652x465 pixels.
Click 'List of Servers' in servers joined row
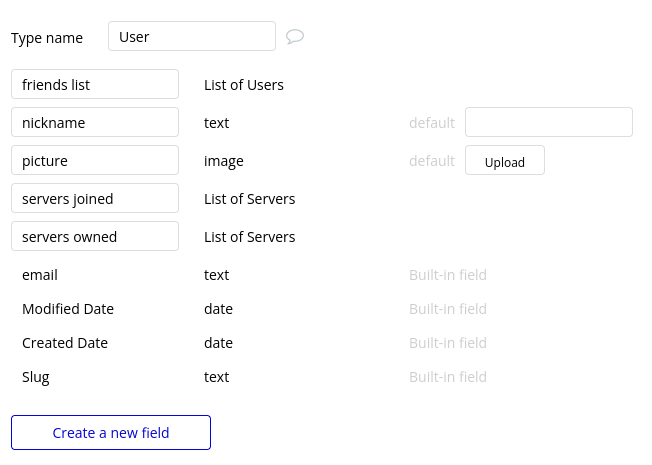point(249,199)
